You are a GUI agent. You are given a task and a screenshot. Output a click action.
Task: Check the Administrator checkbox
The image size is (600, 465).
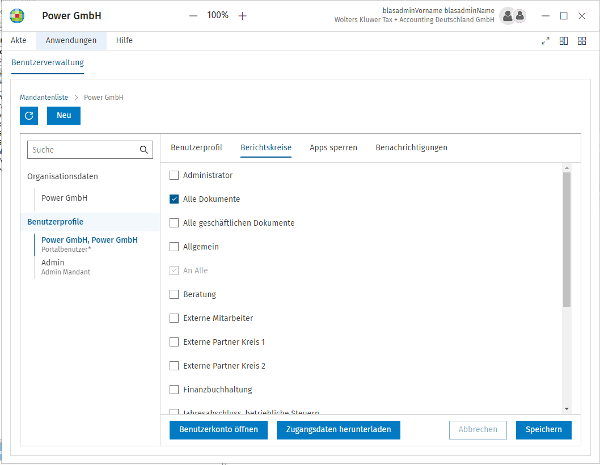coord(174,175)
